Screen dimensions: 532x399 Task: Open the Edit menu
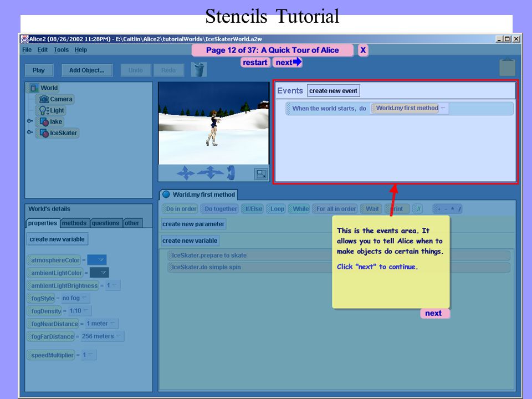(x=43, y=50)
